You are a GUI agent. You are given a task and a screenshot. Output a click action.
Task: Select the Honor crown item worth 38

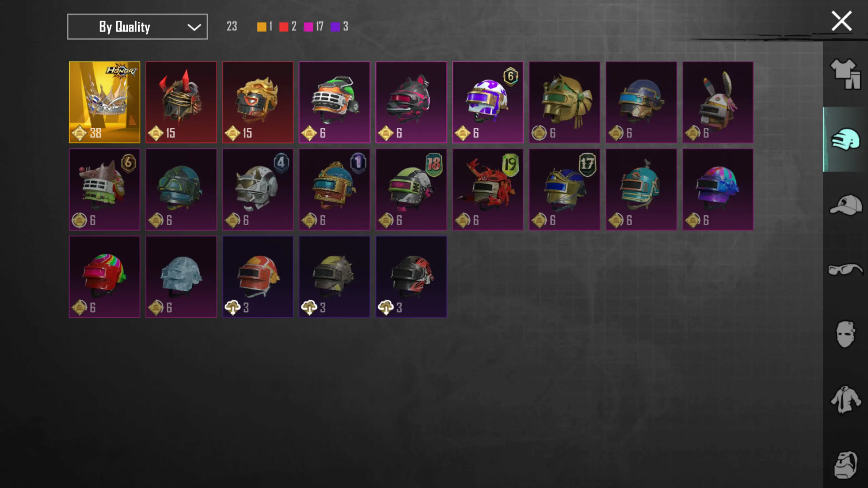click(x=104, y=102)
